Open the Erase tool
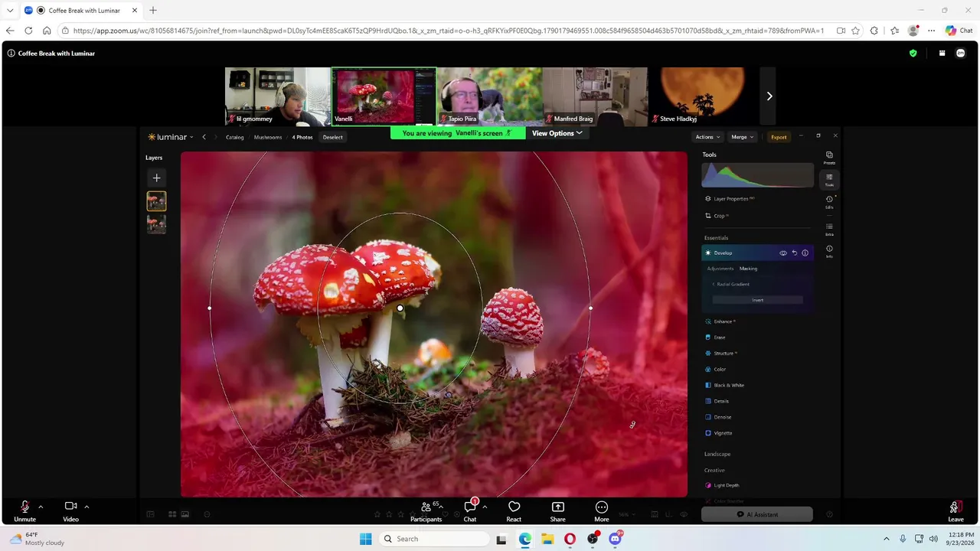This screenshot has width=980, height=551. click(719, 337)
